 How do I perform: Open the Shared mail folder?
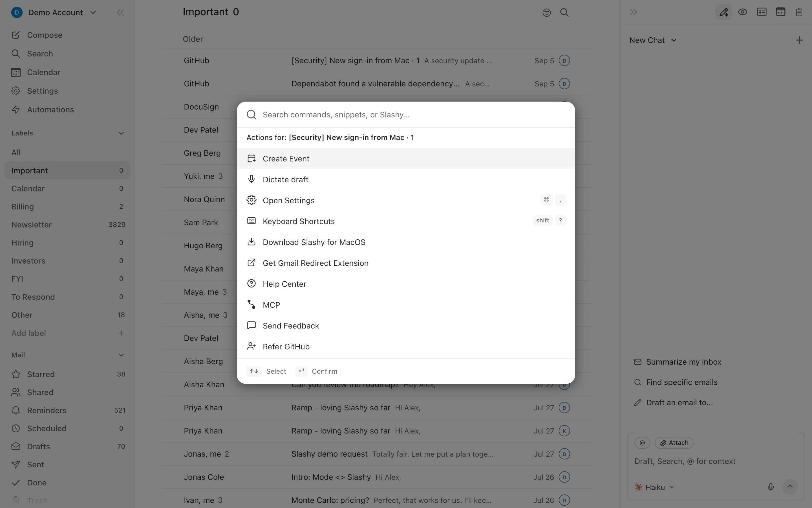(67, 392)
